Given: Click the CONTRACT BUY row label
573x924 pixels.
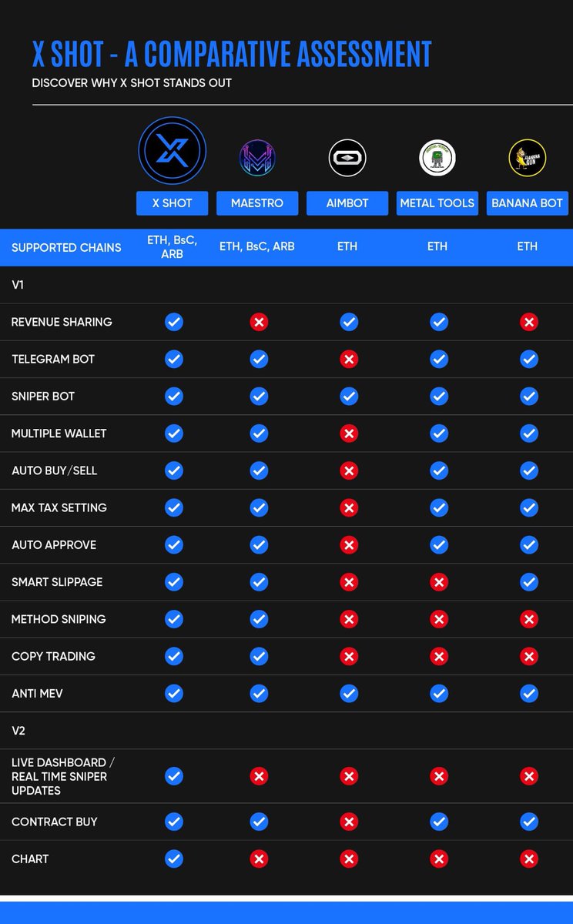Looking at the screenshot, I should tap(55, 822).
